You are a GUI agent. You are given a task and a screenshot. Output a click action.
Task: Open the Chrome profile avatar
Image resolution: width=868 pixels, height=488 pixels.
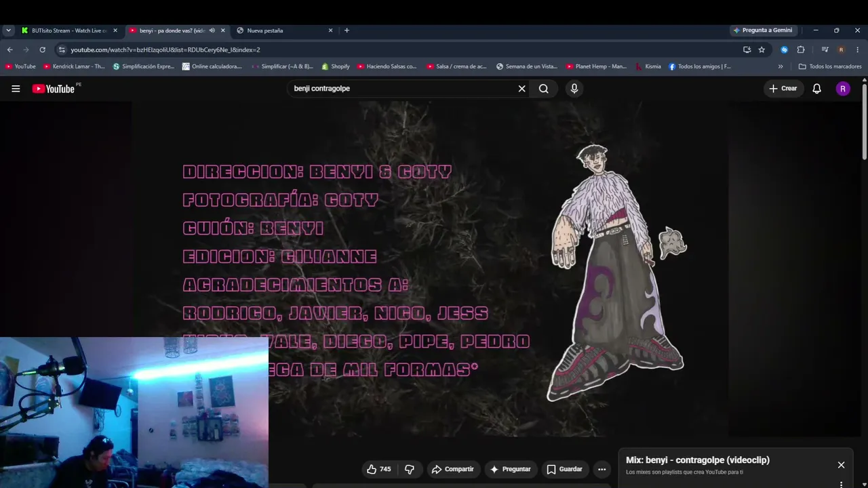point(841,49)
